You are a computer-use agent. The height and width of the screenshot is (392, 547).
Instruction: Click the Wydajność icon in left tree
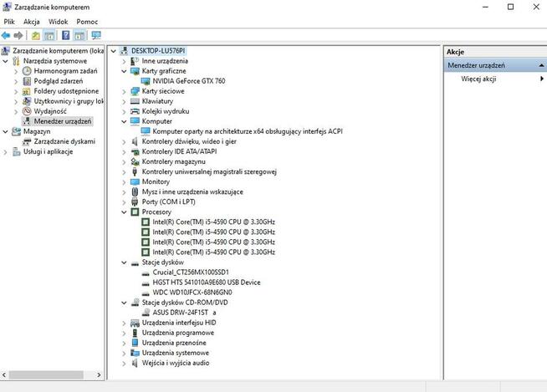coord(27,111)
